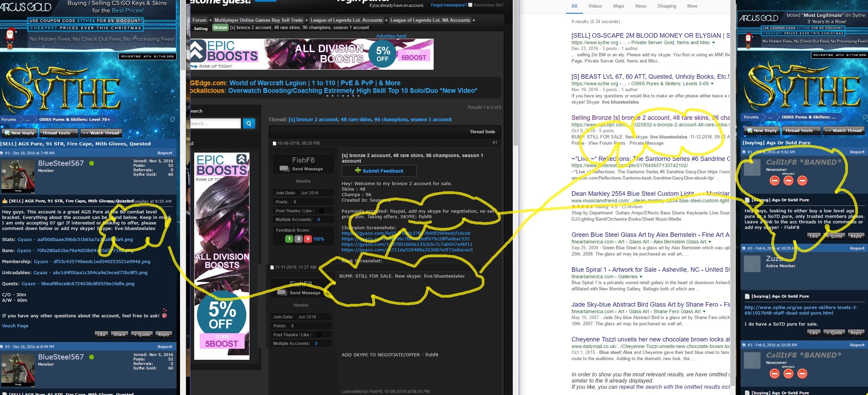Click Share under BlueSteel567's first post
Viewport: 868px width, 395px height.
click(x=119, y=335)
